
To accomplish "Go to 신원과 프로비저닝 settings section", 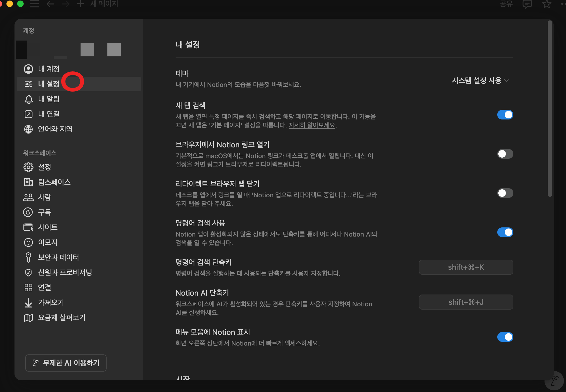I will click(x=65, y=272).
